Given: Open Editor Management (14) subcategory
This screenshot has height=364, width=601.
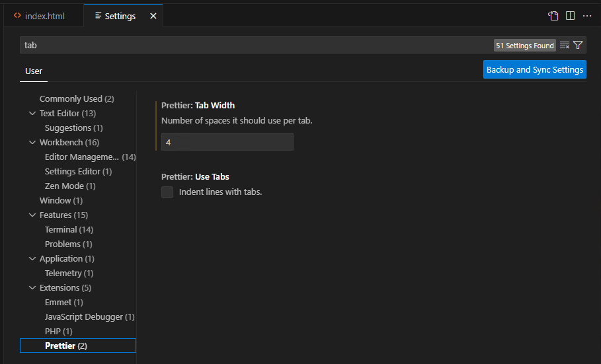Looking at the screenshot, I should pyautogui.click(x=90, y=157).
